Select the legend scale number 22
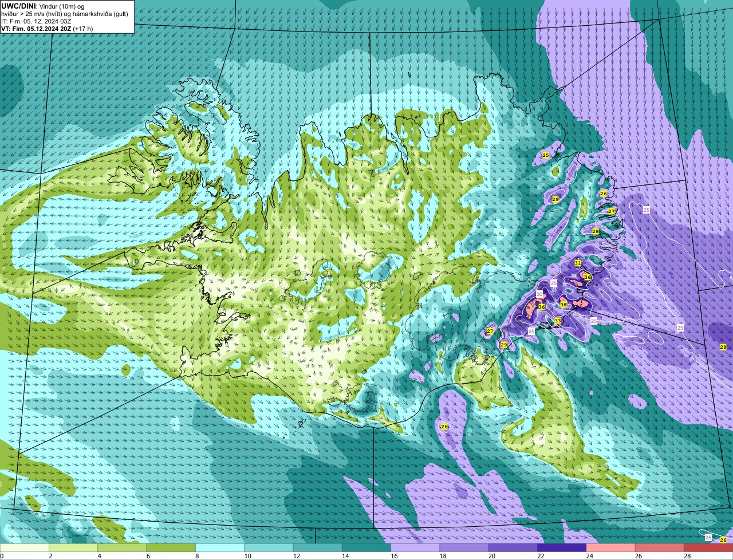This screenshot has width=733, height=560. (541, 556)
